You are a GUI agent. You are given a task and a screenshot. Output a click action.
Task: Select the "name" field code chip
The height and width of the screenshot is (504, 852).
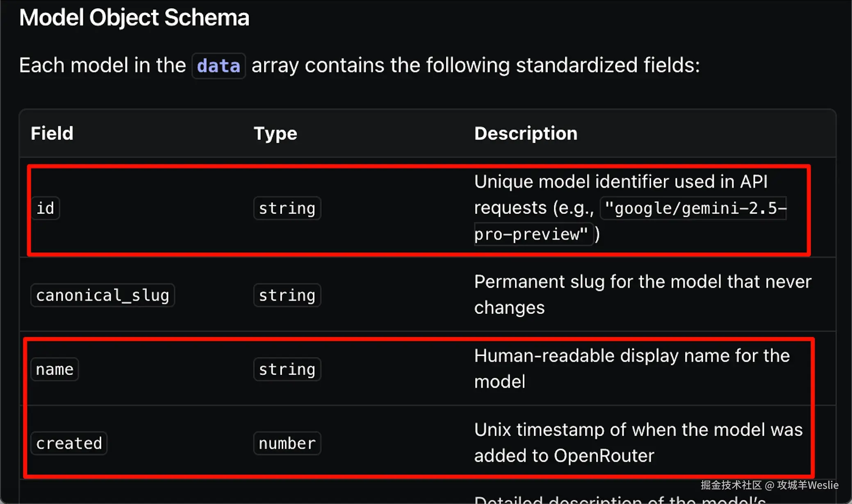[x=55, y=369]
